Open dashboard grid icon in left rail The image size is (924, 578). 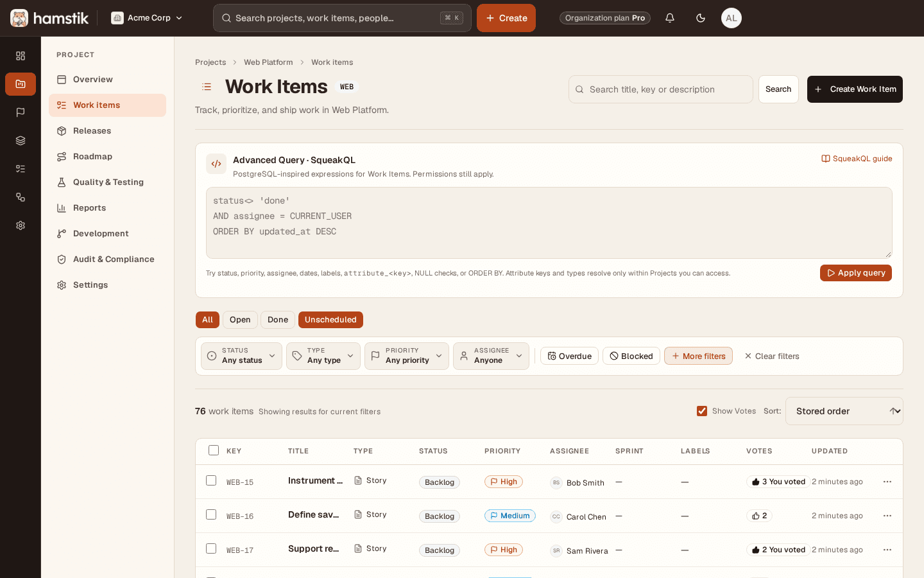pyautogui.click(x=21, y=56)
